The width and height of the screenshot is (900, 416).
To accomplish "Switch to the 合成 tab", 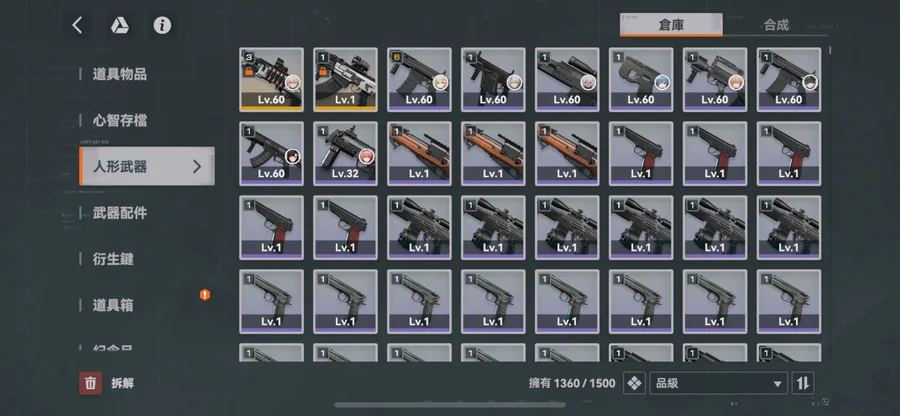I will 775,25.
